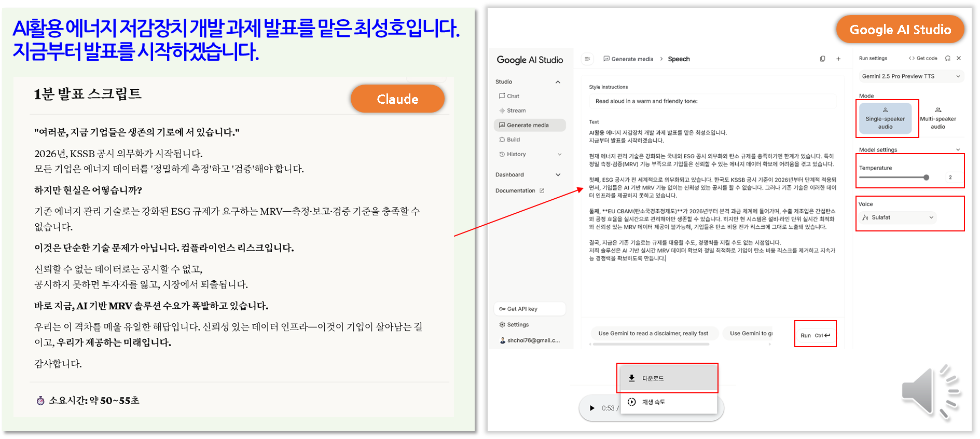The width and height of the screenshot is (980, 439).
Task: Click the orange Google AI Studio label
Action: pos(900,30)
